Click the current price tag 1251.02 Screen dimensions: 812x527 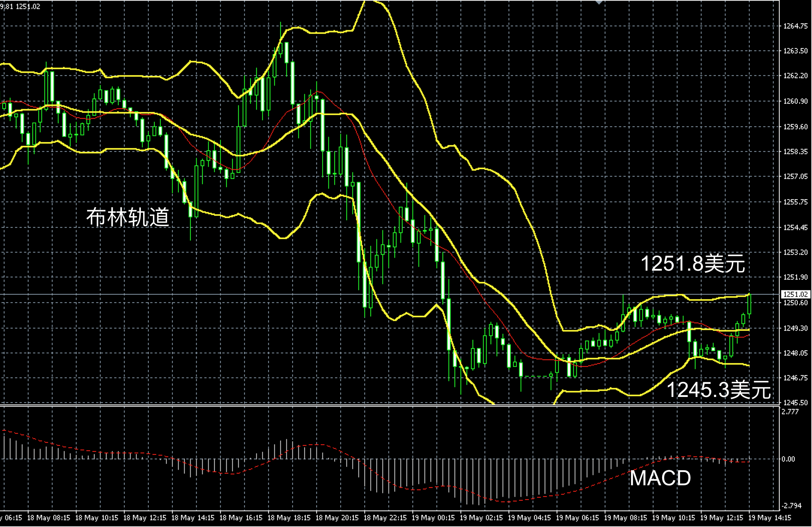(795, 294)
